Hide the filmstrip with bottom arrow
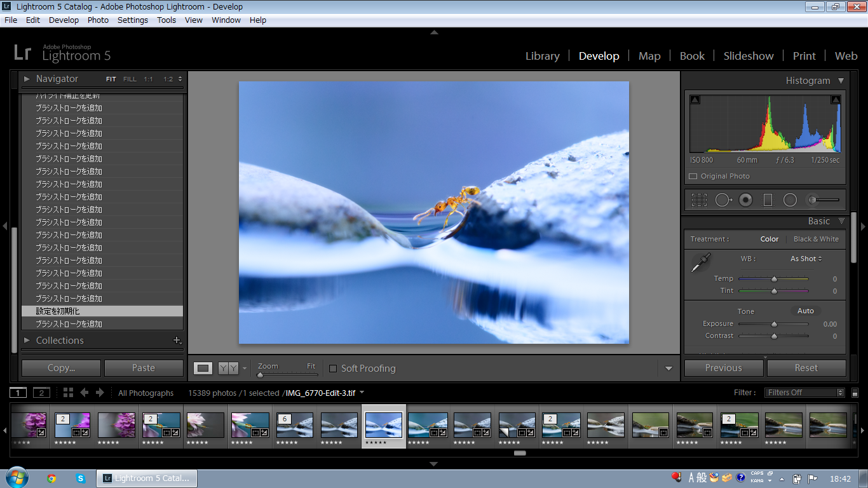868x488 pixels. [434, 464]
